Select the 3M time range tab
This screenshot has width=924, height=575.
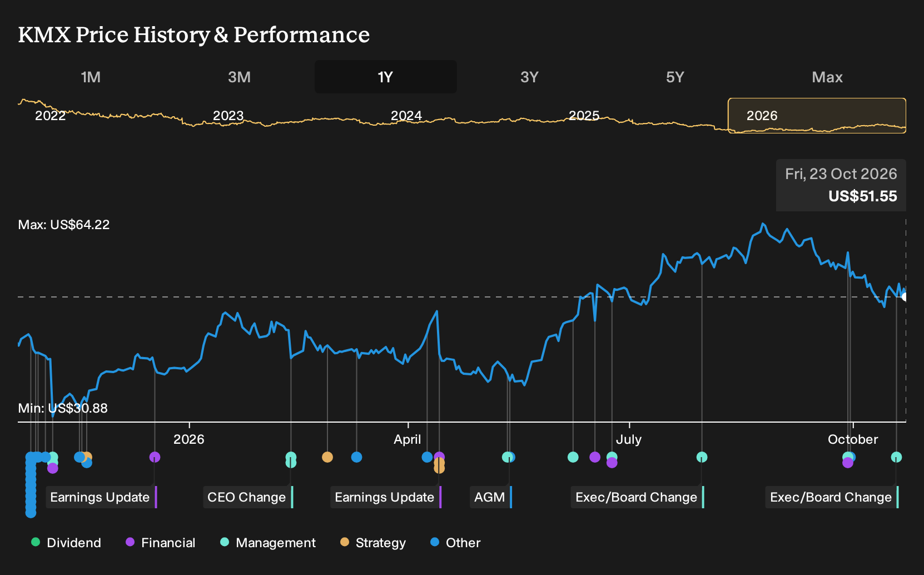(x=239, y=77)
